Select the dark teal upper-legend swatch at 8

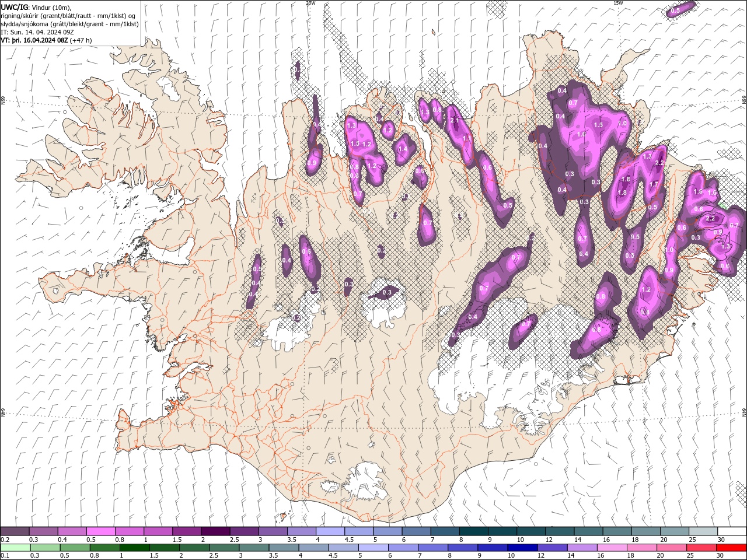473,531
